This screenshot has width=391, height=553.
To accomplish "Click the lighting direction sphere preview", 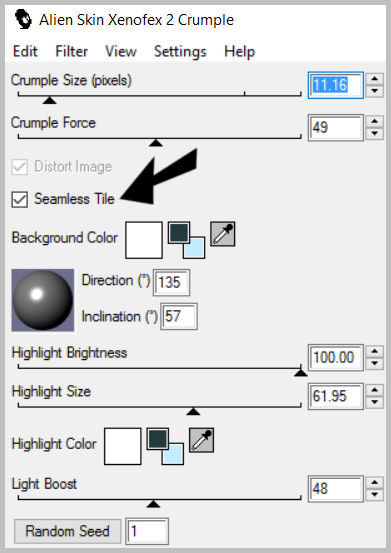I will point(43,300).
